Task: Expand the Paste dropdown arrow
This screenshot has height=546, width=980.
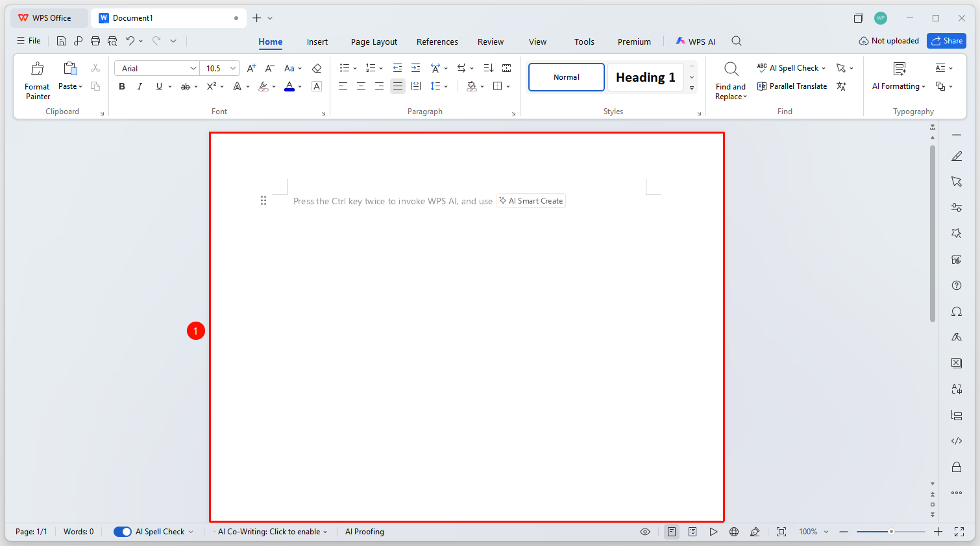Action: coord(80,86)
